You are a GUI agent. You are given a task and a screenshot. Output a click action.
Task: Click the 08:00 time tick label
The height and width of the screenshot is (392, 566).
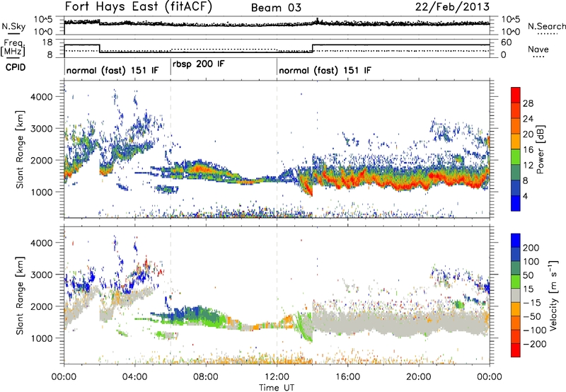(206, 377)
